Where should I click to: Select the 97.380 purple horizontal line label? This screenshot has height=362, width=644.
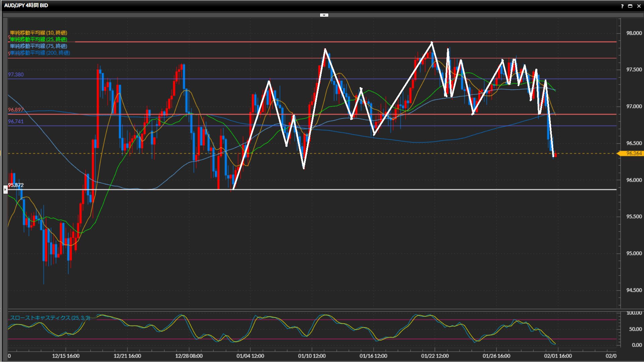click(x=16, y=75)
